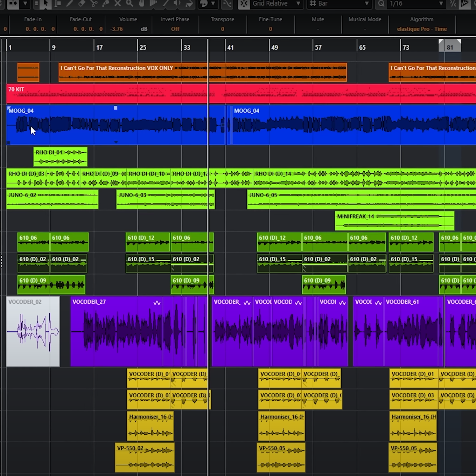
Task: Select the RHO DI (D)_03 clip
Action: tap(43, 178)
